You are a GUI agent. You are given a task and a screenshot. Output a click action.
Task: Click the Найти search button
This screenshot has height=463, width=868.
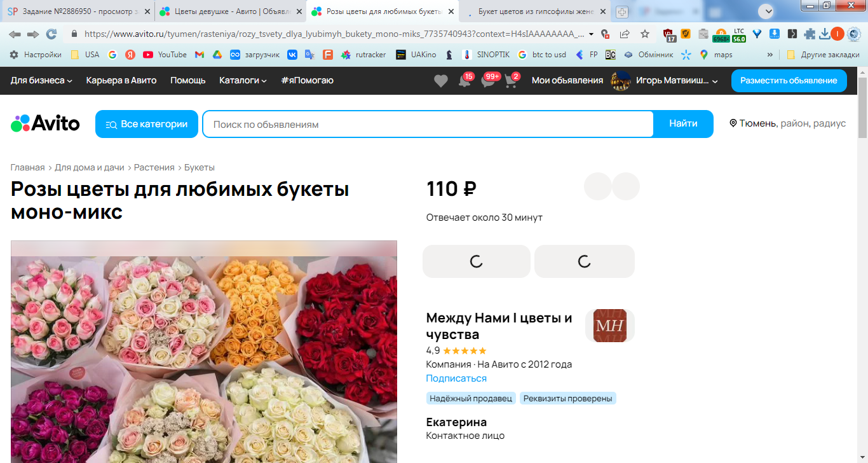[x=683, y=124]
